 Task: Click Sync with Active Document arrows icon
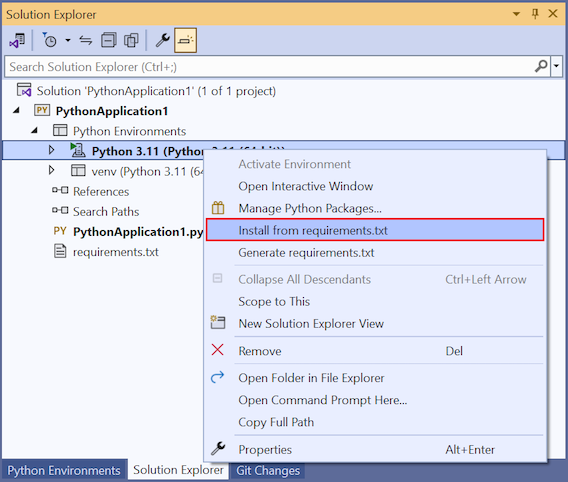(85, 40)
